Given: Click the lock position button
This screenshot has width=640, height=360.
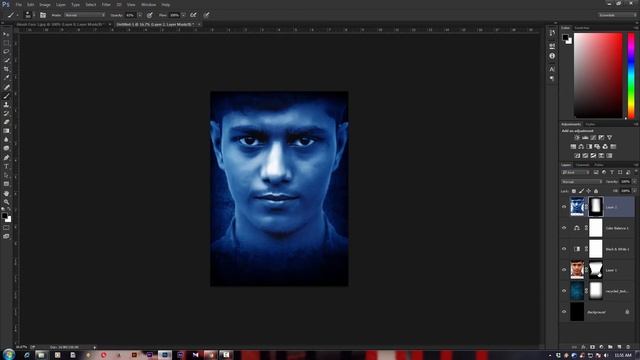Looking at the screenshot, I should 589,191.
